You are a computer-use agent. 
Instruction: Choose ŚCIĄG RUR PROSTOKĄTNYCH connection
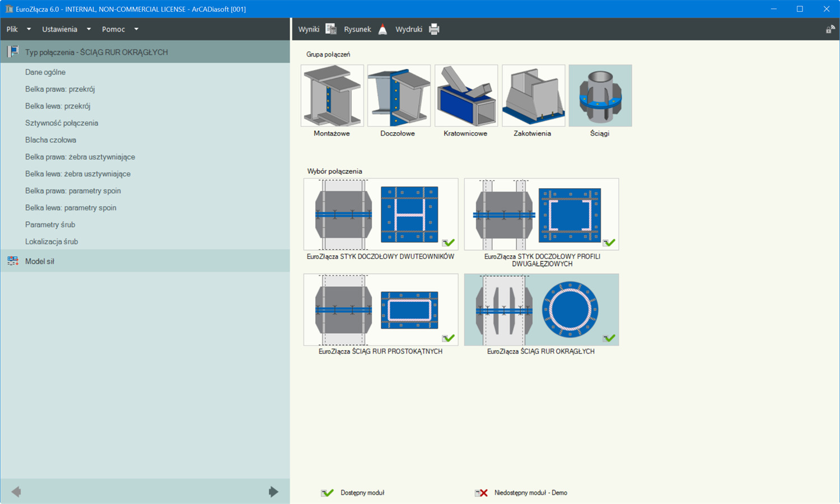[381, 310]
